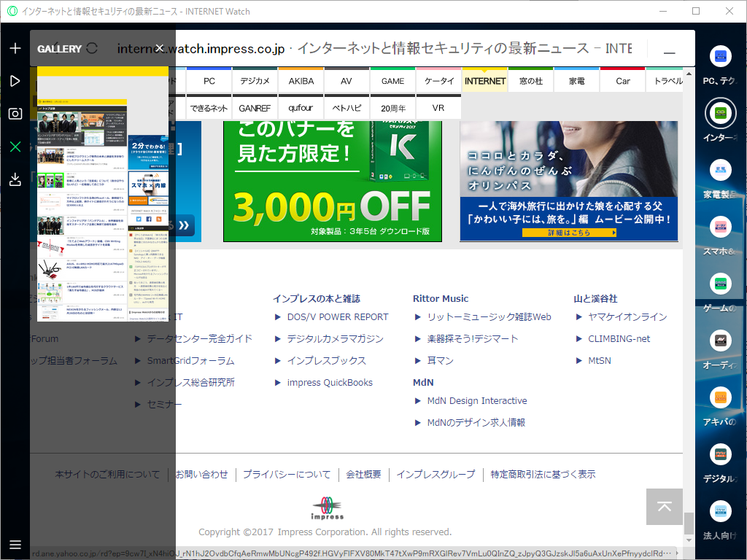Switch to the オーディ tab bubble

pos(720,341)
